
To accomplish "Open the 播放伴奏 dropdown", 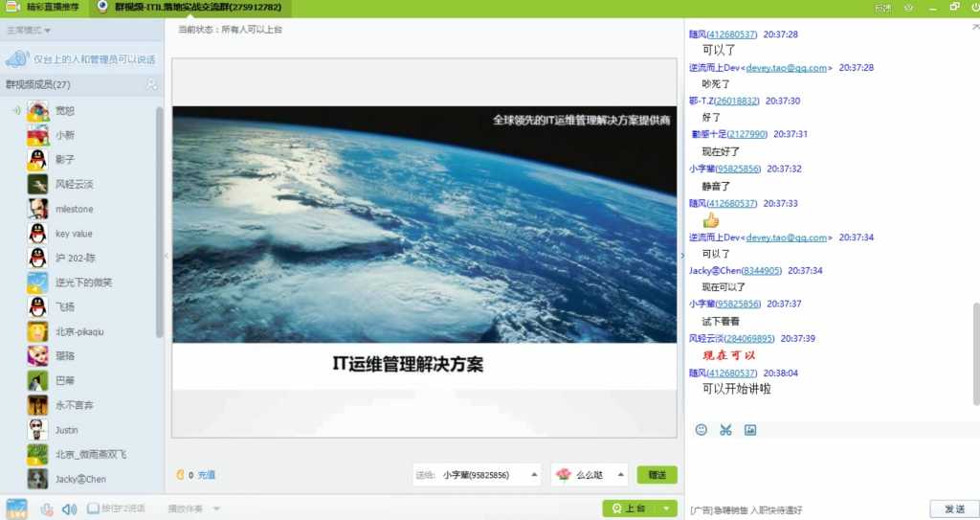I will click(193, 509).
